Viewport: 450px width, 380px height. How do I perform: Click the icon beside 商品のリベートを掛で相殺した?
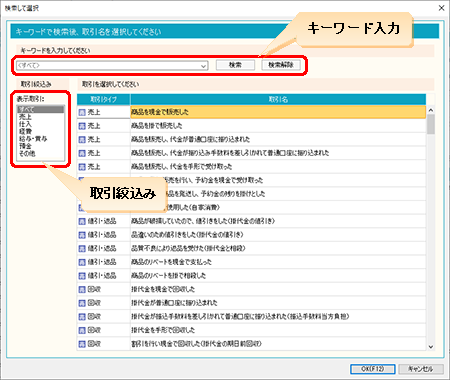(82, 276)
